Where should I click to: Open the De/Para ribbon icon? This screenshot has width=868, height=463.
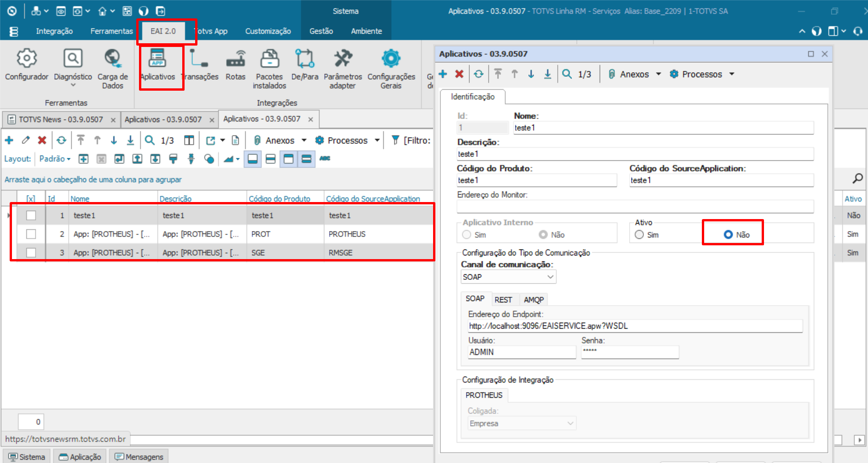[305, 65]
